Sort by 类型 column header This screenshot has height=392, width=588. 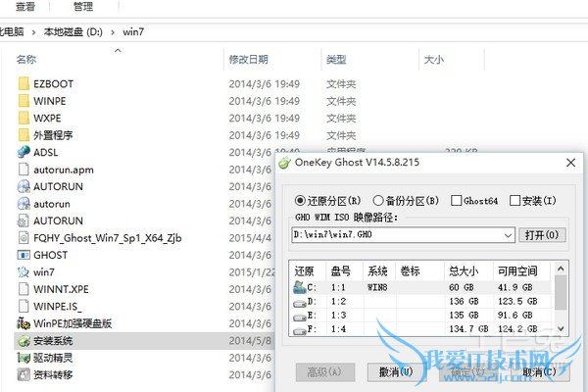[x=336, y=59]
